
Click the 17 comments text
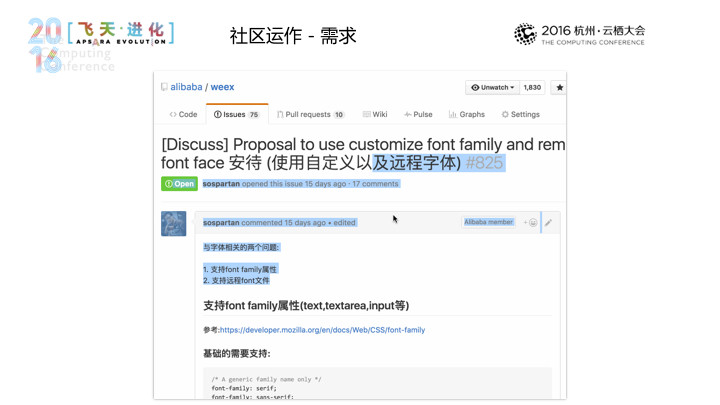point(375,184)
